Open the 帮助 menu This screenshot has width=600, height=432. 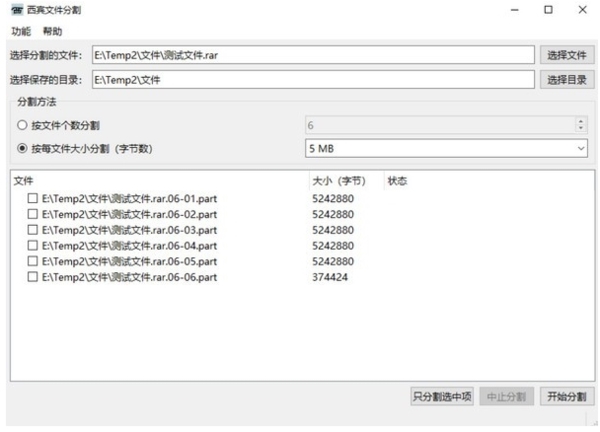52,31
